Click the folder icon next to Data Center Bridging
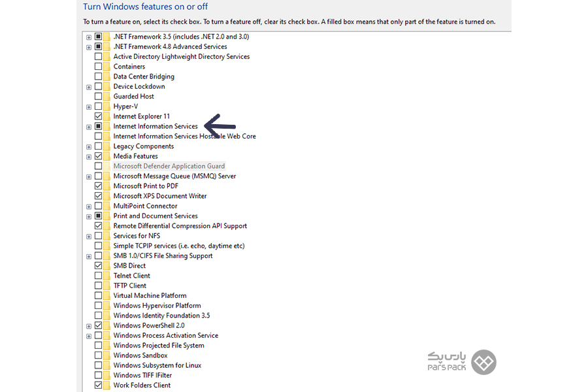 coord(106,76)
